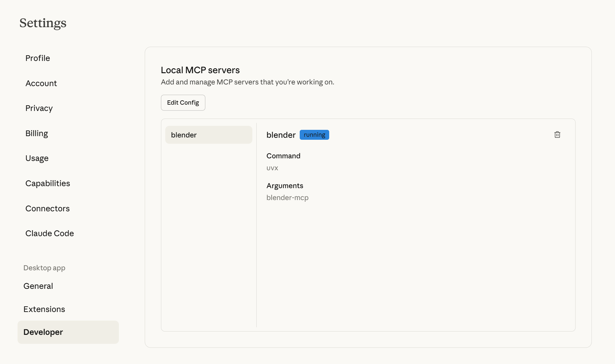Click the uvx command value

pyautogui.click(x=272, y=168)
